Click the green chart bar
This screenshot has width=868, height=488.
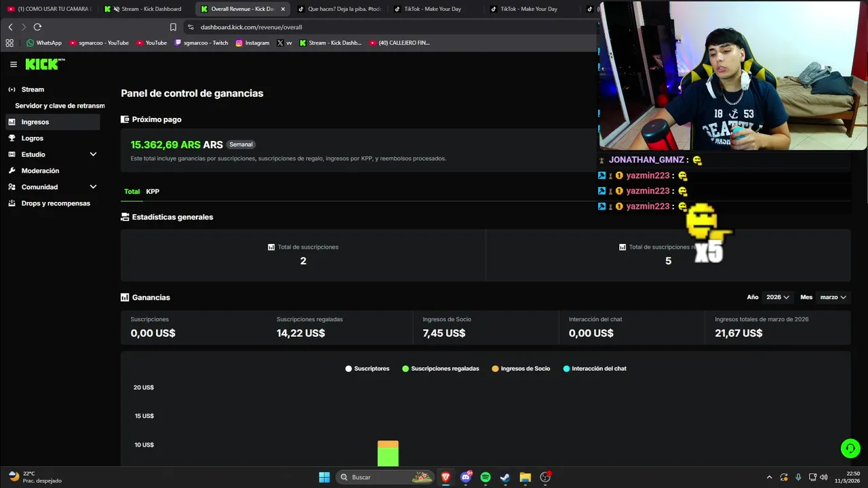click(388, 457)
